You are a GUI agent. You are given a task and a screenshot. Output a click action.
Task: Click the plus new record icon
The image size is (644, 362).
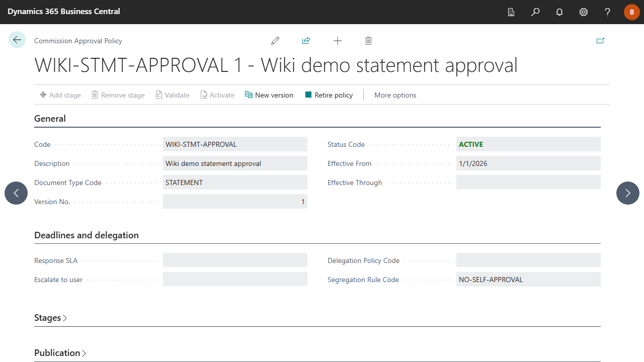(338, 41)
